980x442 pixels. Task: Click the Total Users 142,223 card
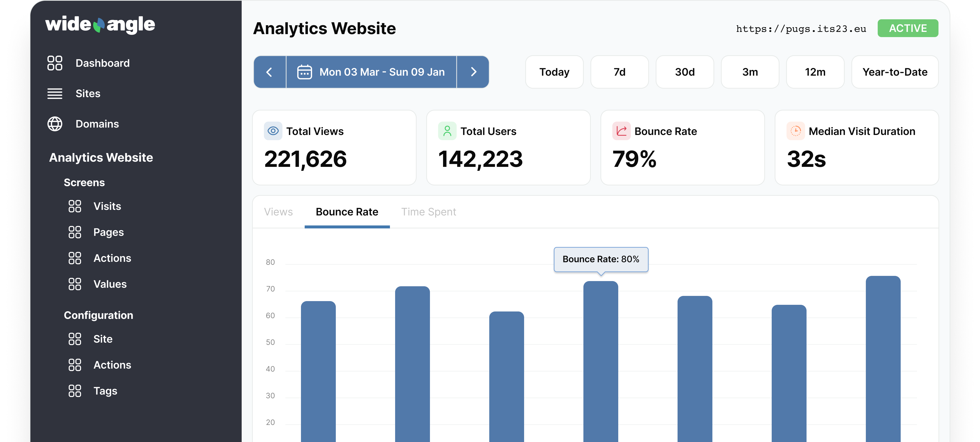pos(509,148)
